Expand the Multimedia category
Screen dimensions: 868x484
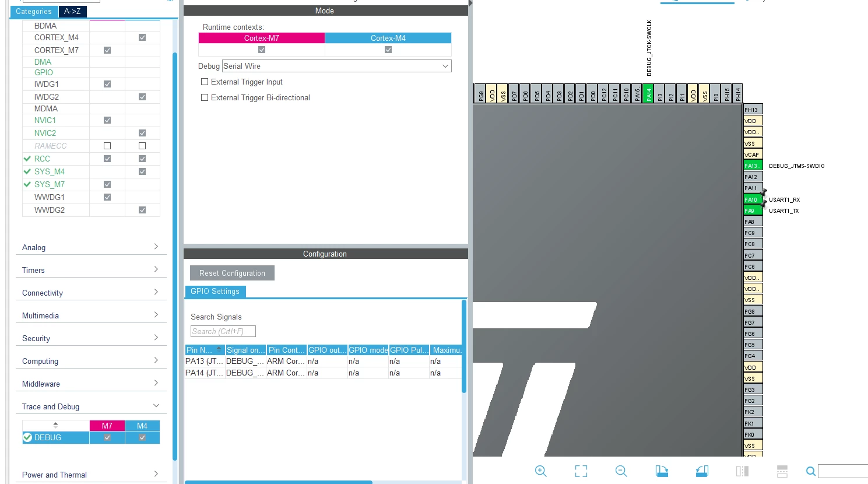click(91, 315)
